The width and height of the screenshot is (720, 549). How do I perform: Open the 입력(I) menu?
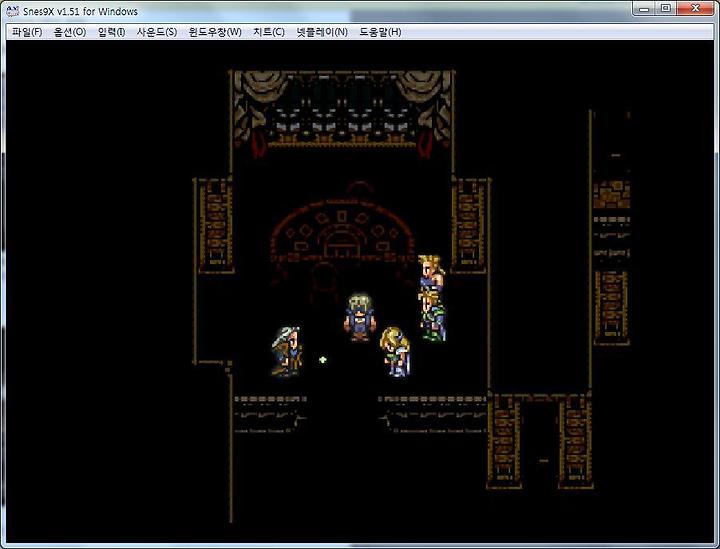tap(112, 32)
